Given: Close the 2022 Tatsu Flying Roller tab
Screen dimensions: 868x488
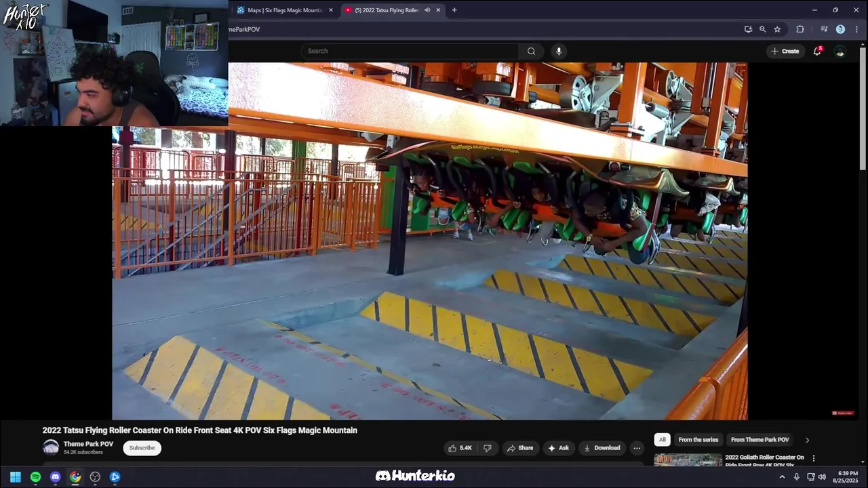Looking at the screenshot, I should click(438, 10).
